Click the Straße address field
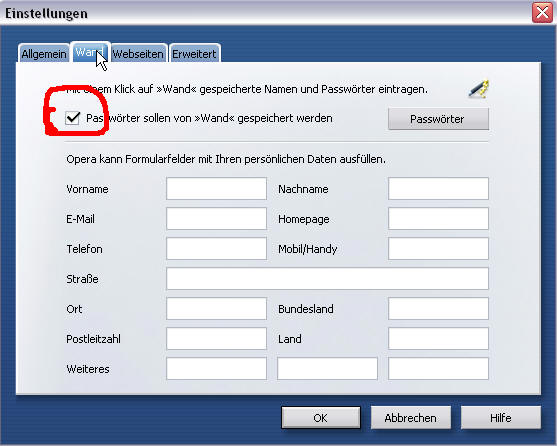Image resolution: width=557 pixels, height=446 pixels. pyautogui.click(x=327, y=278)
